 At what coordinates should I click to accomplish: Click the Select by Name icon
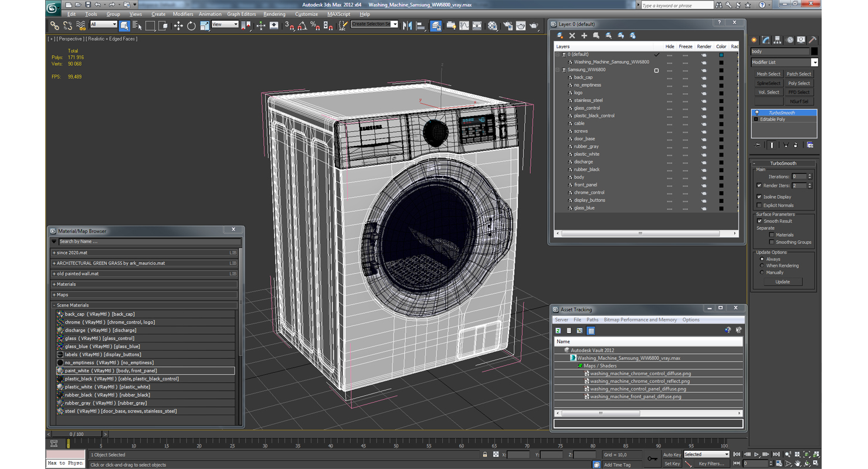click(137, 26)
